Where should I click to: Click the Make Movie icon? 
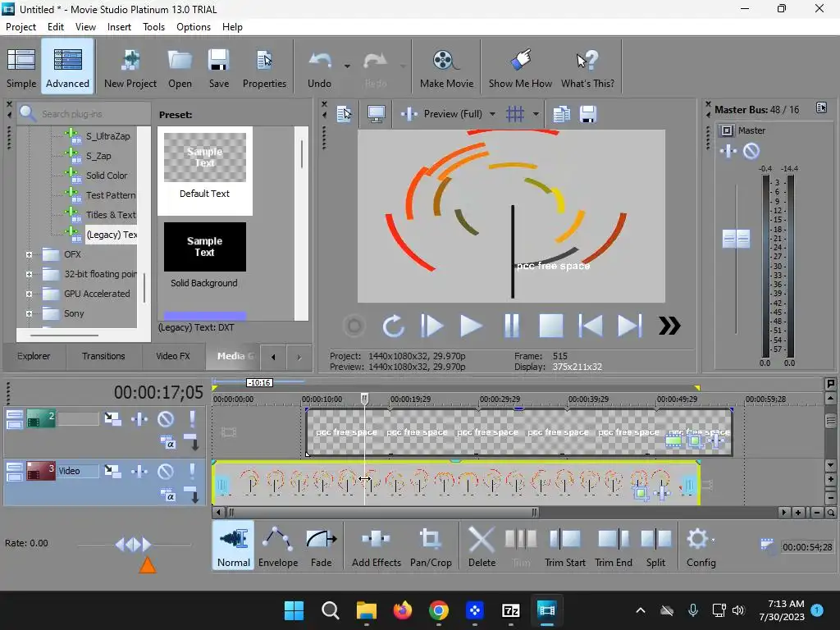coord(446,67)
